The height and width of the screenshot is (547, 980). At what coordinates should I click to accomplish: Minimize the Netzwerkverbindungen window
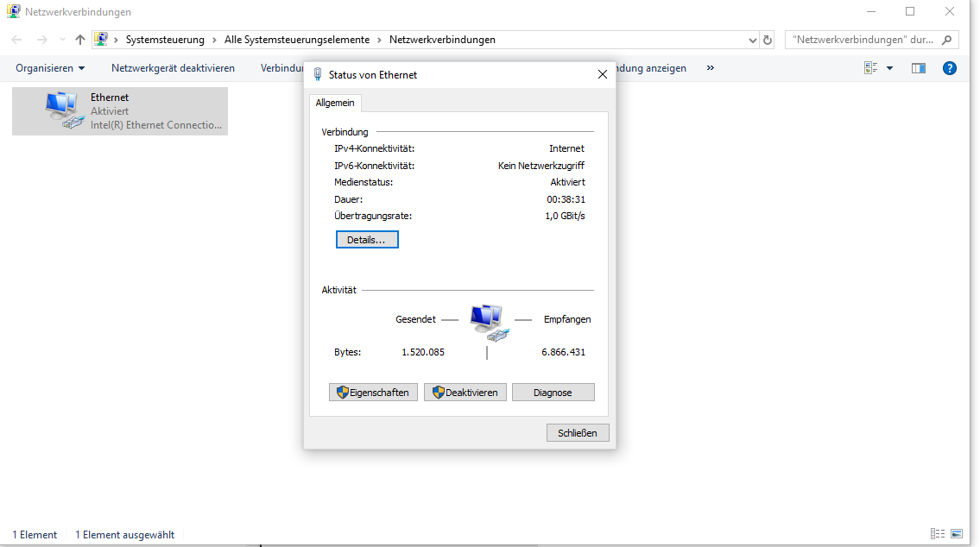871,11
